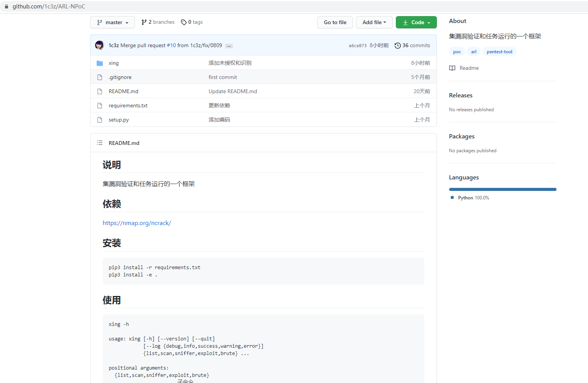Click the branches icon showing 2 branches
588x383 pixels.
(x=144, y=22)
